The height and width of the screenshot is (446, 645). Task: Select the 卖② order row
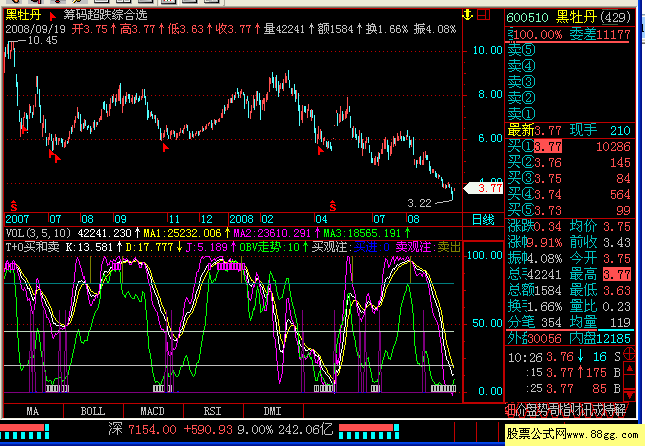pos(570,98)
